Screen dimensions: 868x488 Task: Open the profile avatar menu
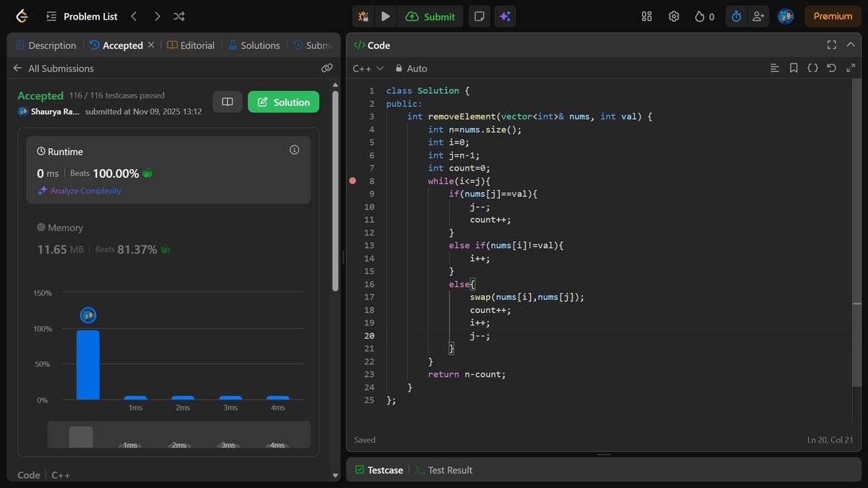coord(786,16)
